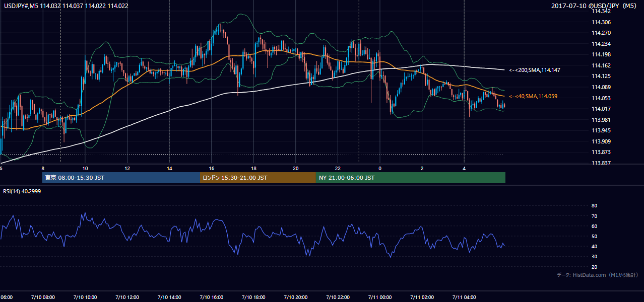Click the Tokyo 08:00-15:30 JST session bar
The height and width of the screenshot is (302, 644).
coord(121,178)
